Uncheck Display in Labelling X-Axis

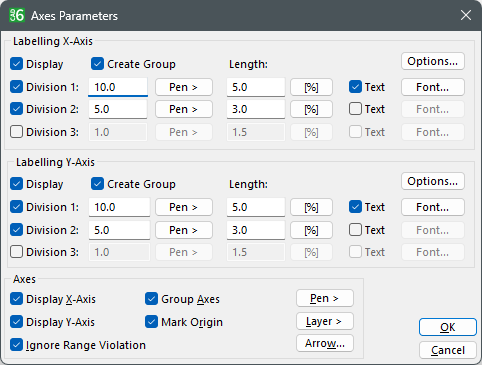[x=16, y=64]
